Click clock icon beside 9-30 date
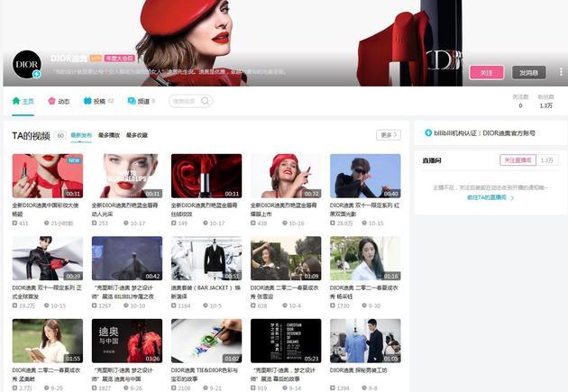568x392 pixels. coord(364,305)
